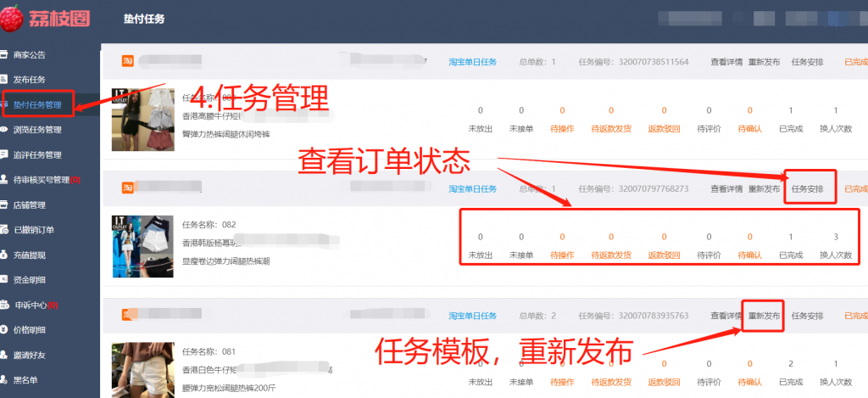Open 已撤销订单 in the sidebar

tap(34, 229)
